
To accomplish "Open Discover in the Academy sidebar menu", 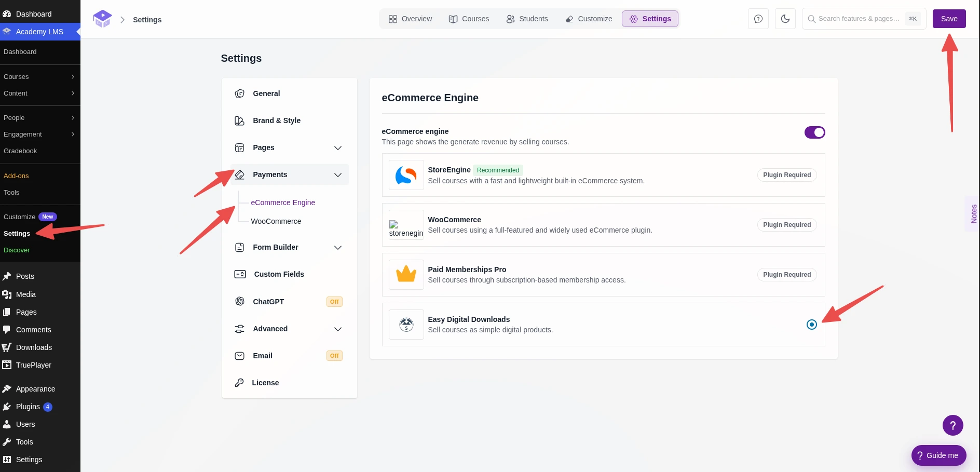I will pyautogui.click(x=17, y=250).
